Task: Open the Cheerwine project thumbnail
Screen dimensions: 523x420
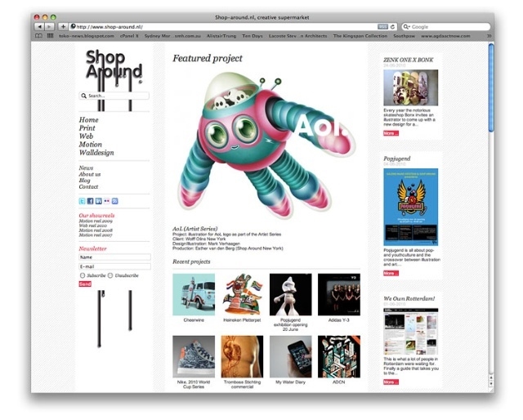Action: pos(194,294)
